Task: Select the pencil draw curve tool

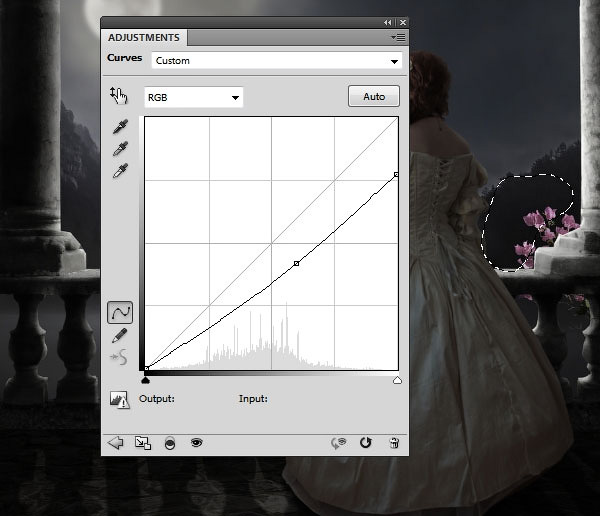Action: [x=120, y=335]
